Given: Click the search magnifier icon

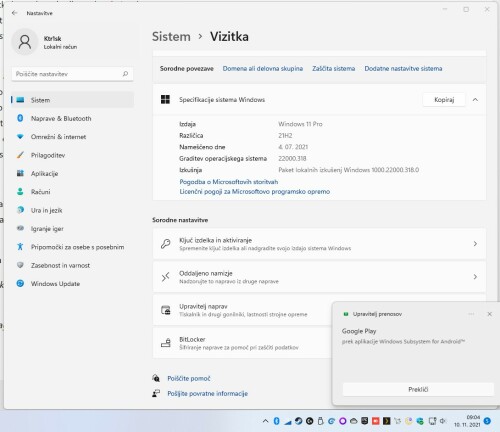Looking at the screenshot, I should (x=125, y=74).
